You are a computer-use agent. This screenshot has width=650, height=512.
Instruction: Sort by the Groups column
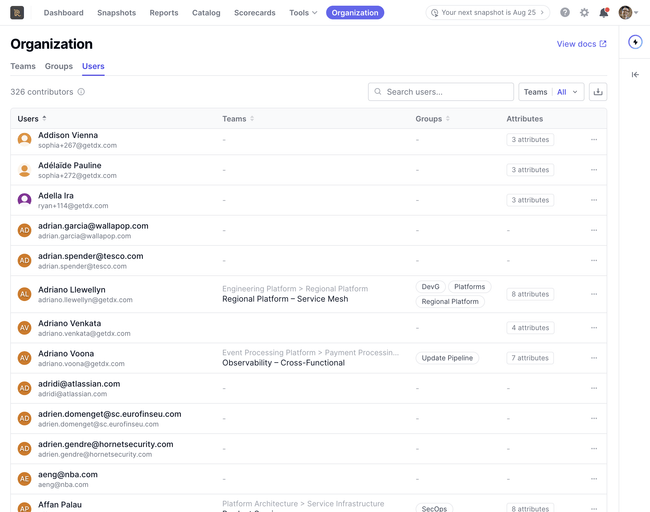tap(432, 119)
